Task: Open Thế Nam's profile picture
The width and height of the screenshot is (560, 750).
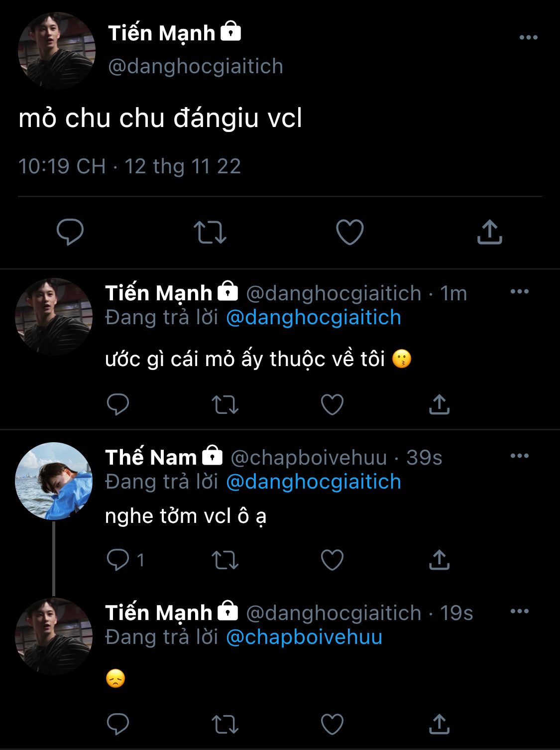Action: coord(54,481)
